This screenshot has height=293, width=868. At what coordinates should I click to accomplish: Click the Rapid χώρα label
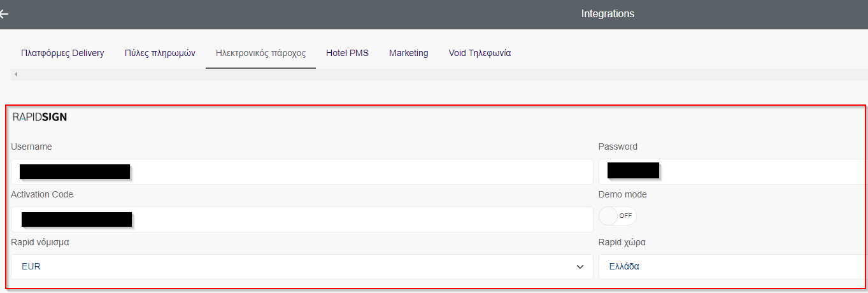pos(622,242)
